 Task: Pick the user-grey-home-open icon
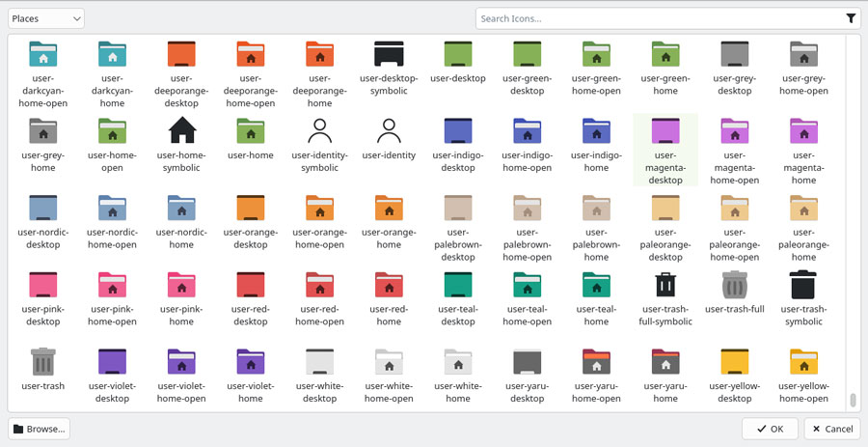803,54
